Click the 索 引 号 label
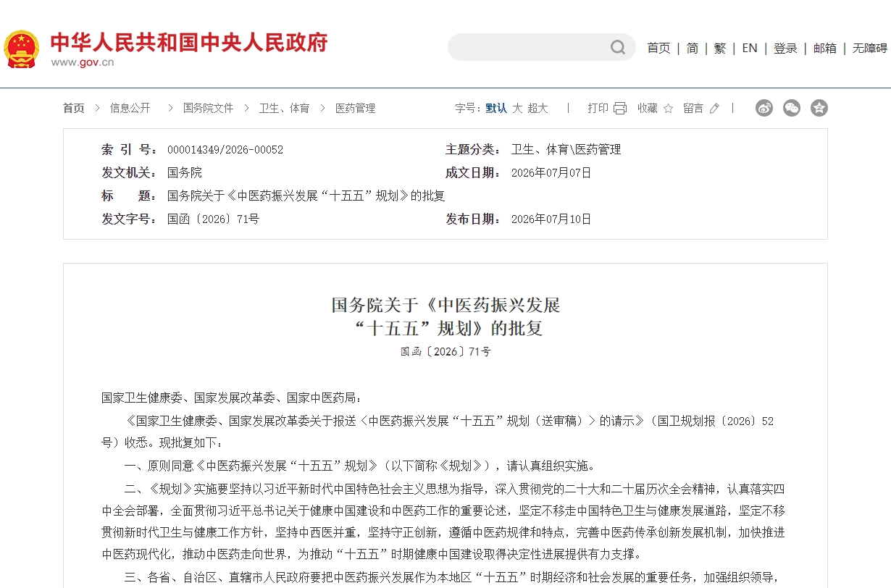 click(129, 150)
